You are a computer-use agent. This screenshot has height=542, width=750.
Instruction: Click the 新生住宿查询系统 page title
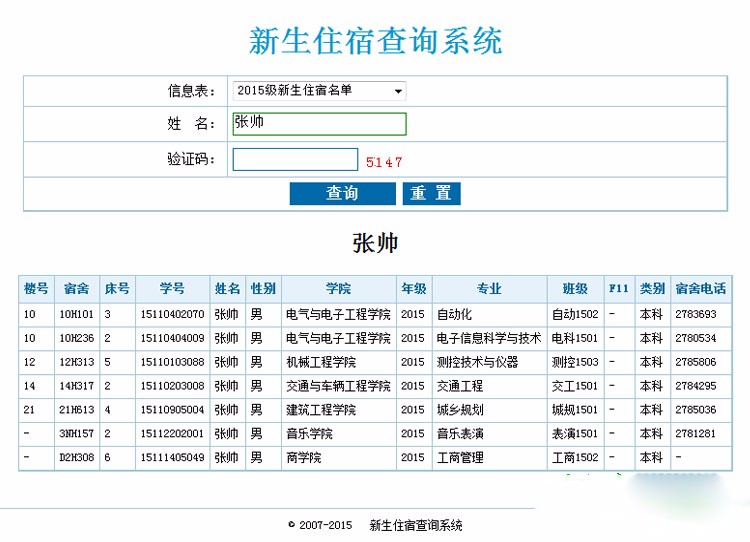(x=375, y=41)
